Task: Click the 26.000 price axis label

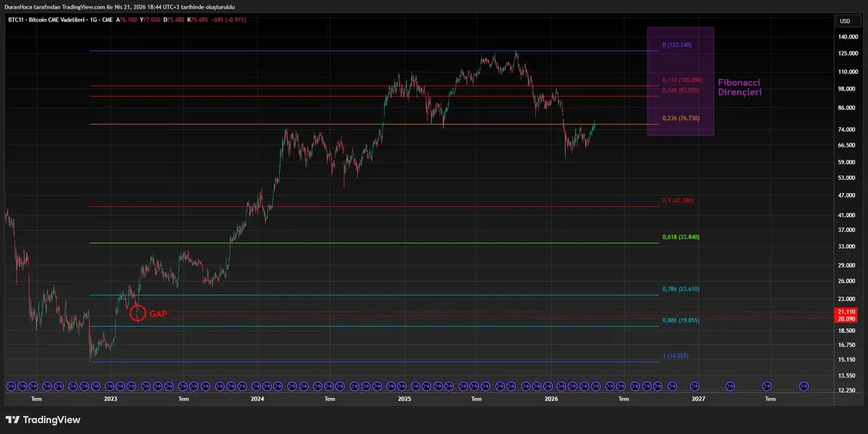Action: [846, 281]
